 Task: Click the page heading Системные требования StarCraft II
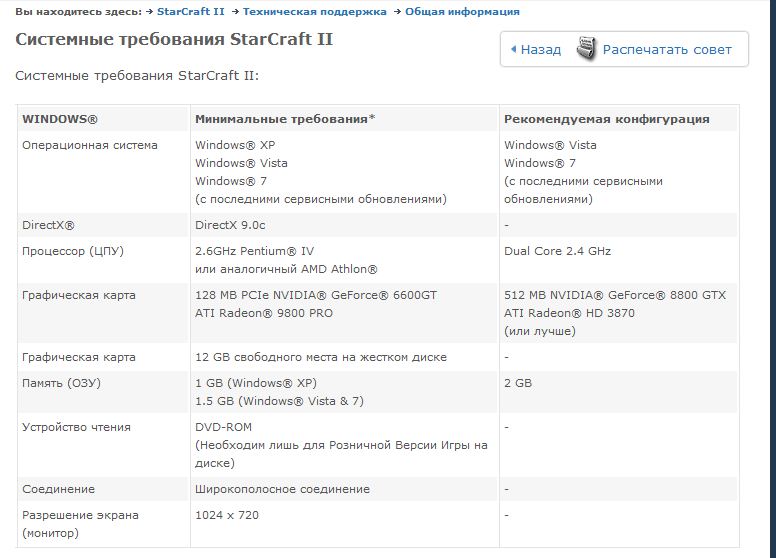click(174, 39)
